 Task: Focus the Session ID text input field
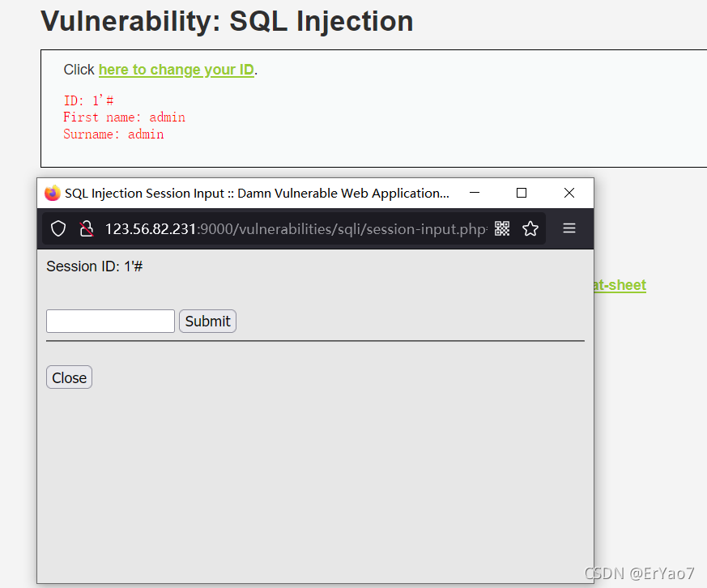pyautogui.click(x=110, y=321)
